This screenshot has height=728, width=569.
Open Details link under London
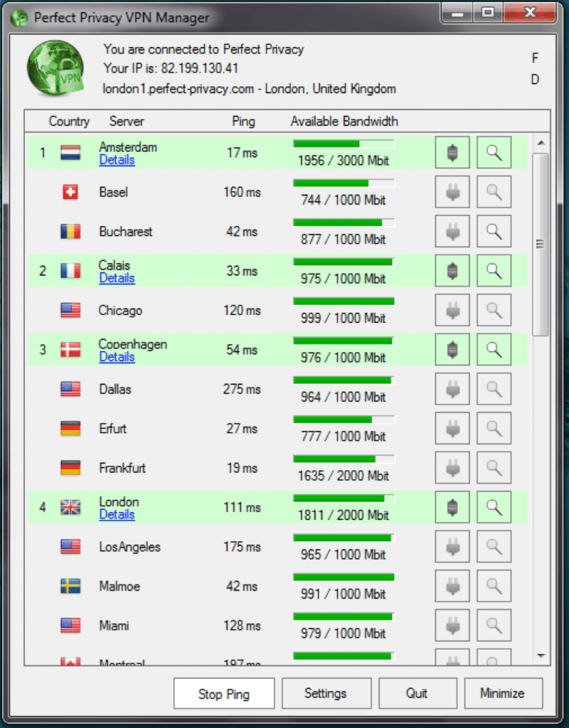click(117, 515)
